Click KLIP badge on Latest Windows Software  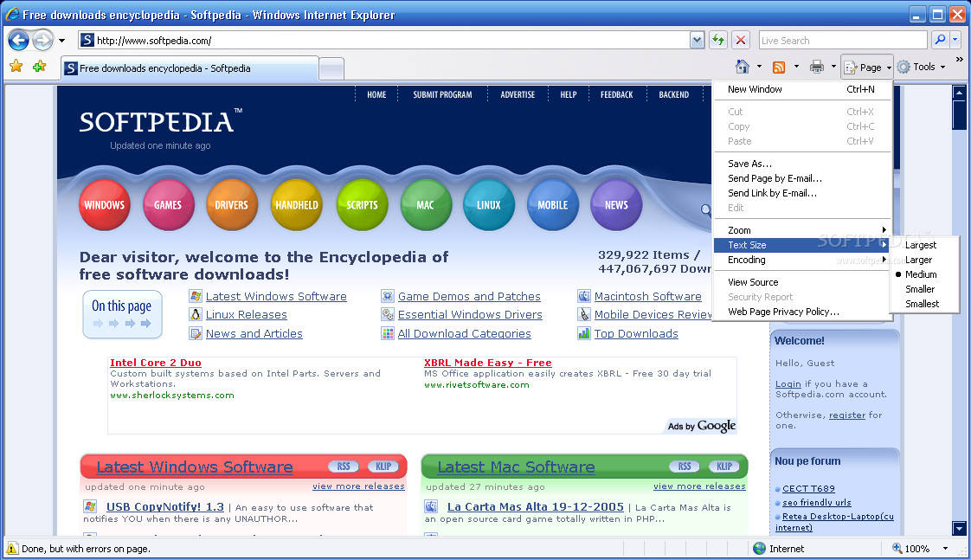(x=383, y=467)
